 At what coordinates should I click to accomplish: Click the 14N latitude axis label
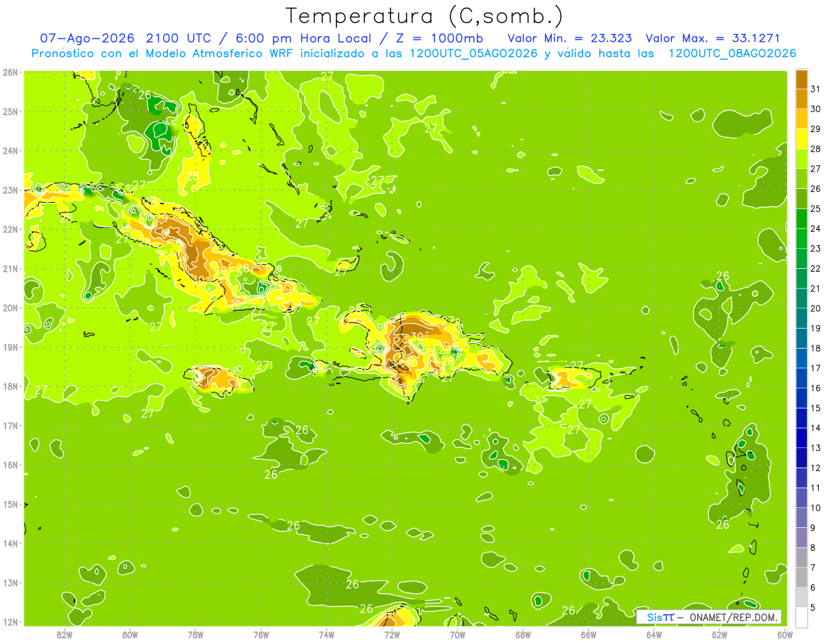[x=10, y=543]
